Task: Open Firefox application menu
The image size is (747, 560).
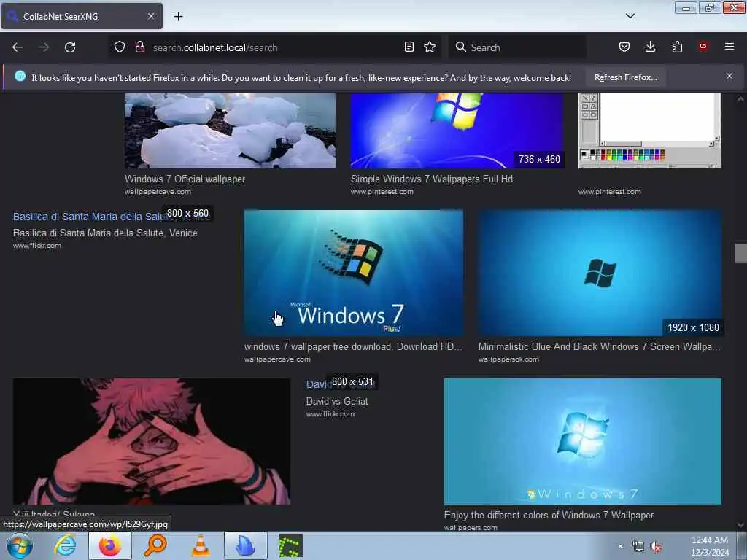Action: click(729, 47)
